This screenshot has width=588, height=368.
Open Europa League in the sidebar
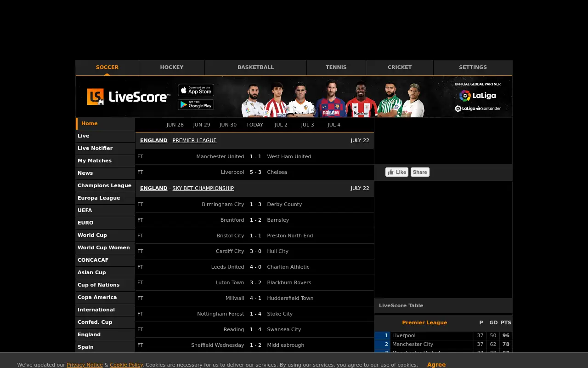[105, 198]
